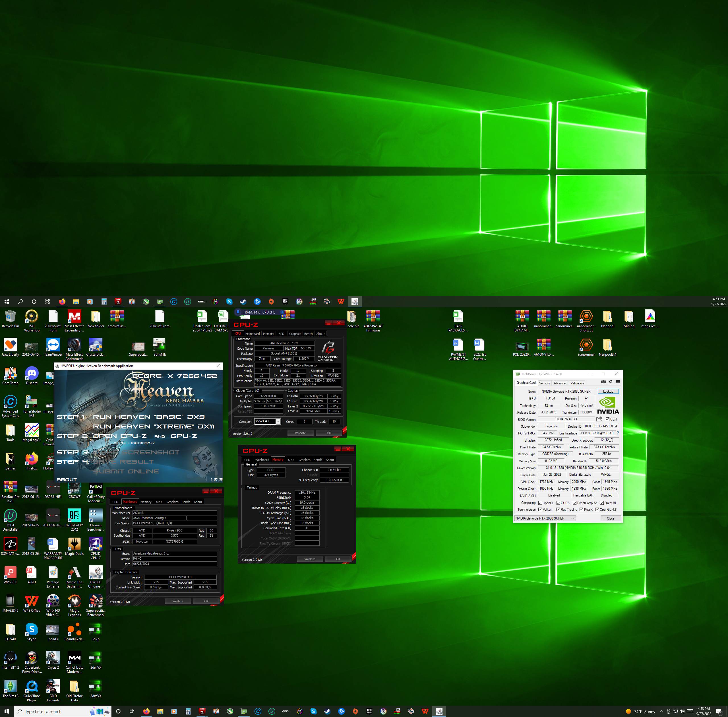The width and height of the screenshot is (728, 717).
Task: Open the Core Temp desktop icon
Action: [11, 376]
